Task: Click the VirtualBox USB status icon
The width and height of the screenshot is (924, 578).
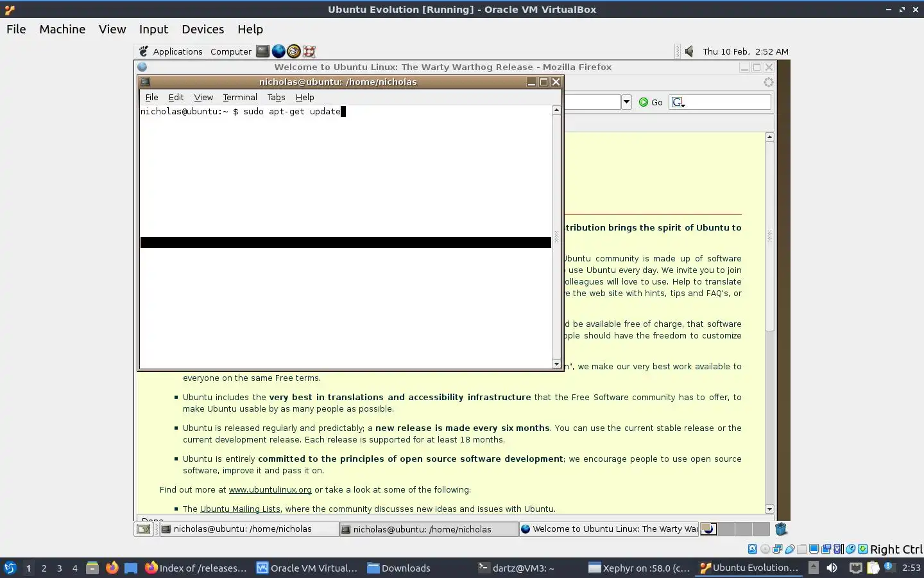Action: pos(790,549)
